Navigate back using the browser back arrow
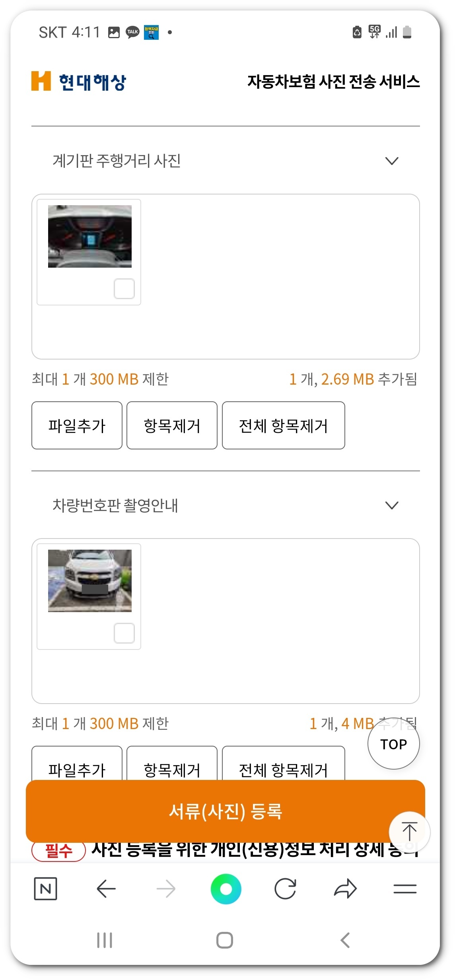This screenshot has height=980, width=455. (x=106, y=888)
